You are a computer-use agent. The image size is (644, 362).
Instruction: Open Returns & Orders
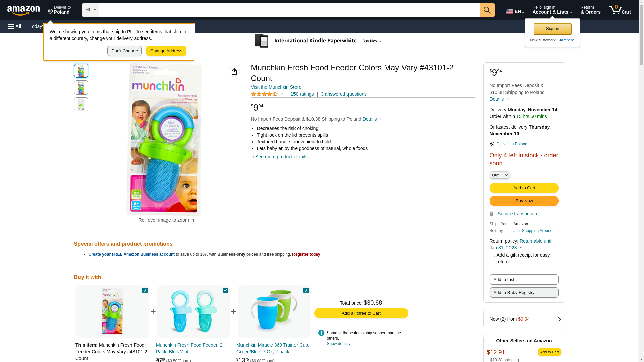590,10
